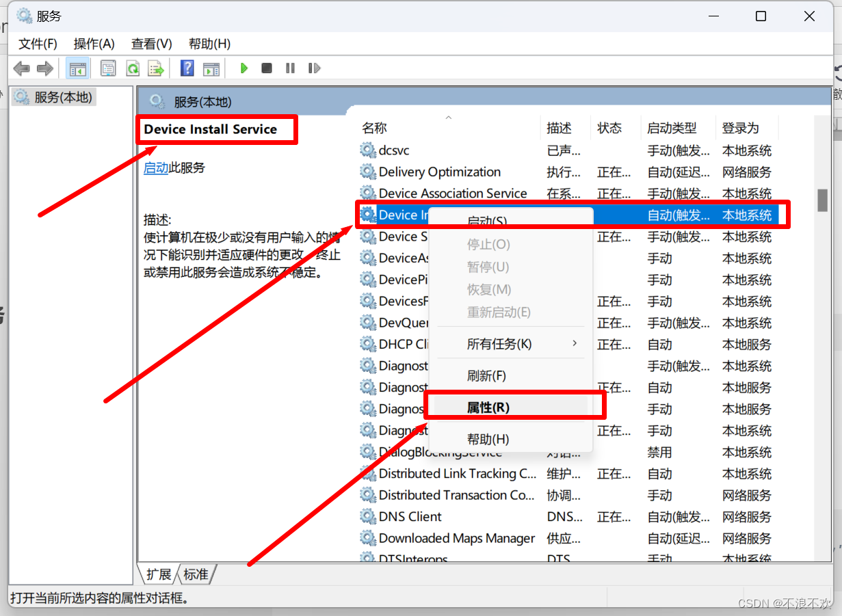Toggle the Show/Hide Action Pane icon

tap(211, 68)
